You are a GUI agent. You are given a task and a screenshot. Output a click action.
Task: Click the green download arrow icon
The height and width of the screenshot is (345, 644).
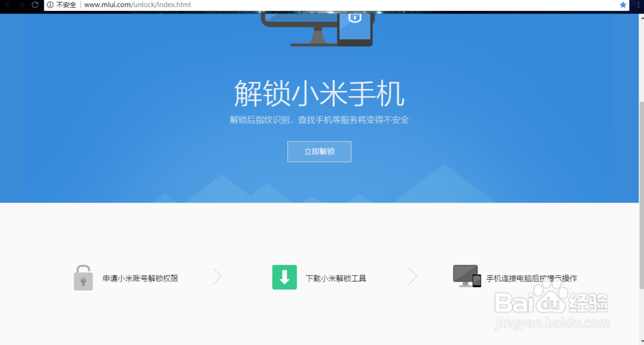[x=284, y=277]
